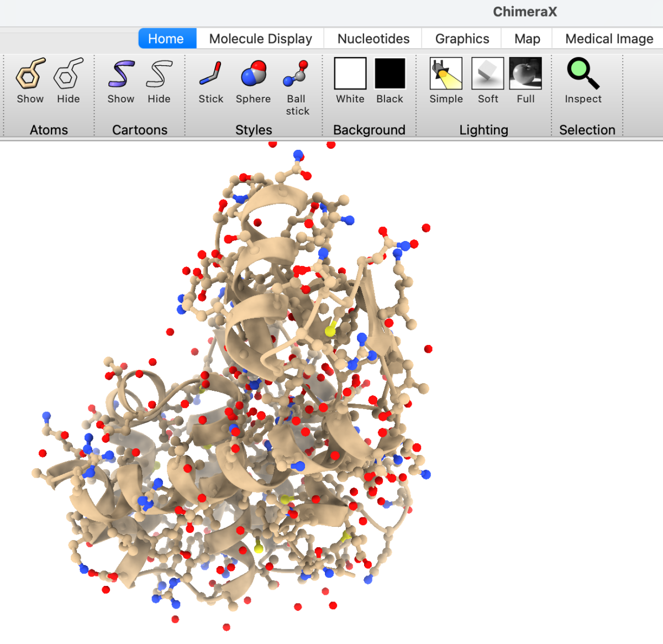Click the Show atoms icon
The width and height of the screenshot is (663, 644).
pos(30,74)
